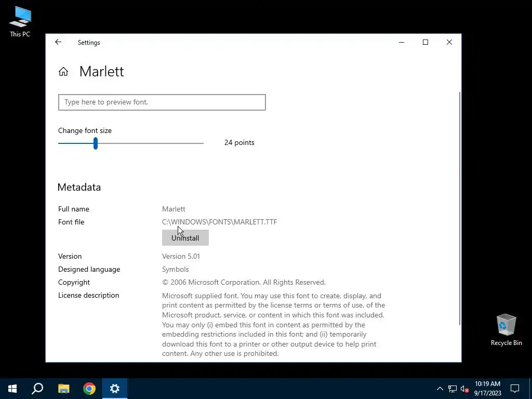
Task: Select the This PC desktop icon
Action: 20,22
